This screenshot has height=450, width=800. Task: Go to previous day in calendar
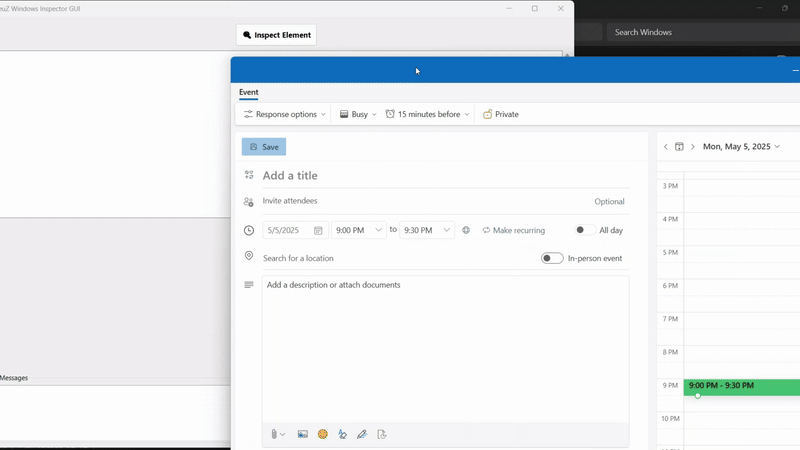click(666, 147)
